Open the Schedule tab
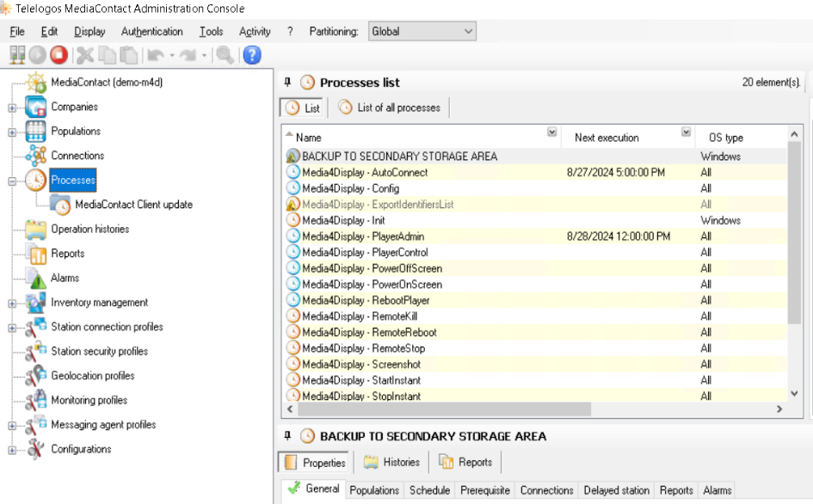The width and height of the screenshot is (813, 504). (x=430, y=490)
